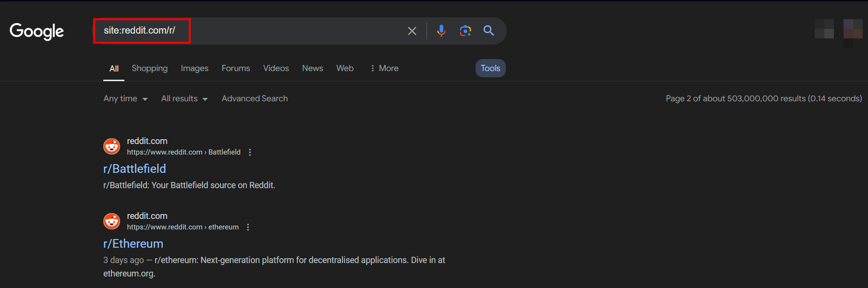
Task: Switch to the Forums tab
Action: pyautogui.click(x=235, y=68)
